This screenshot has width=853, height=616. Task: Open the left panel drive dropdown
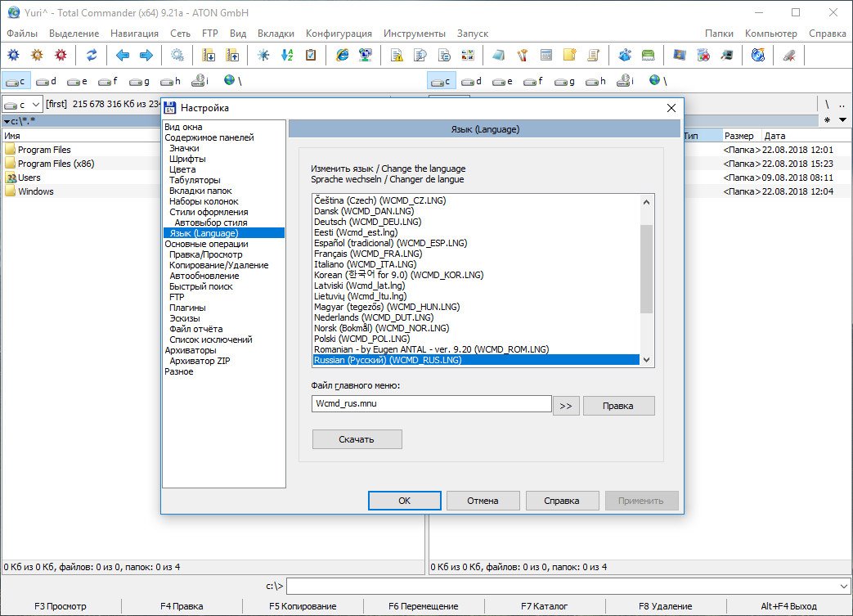[36, 105]
